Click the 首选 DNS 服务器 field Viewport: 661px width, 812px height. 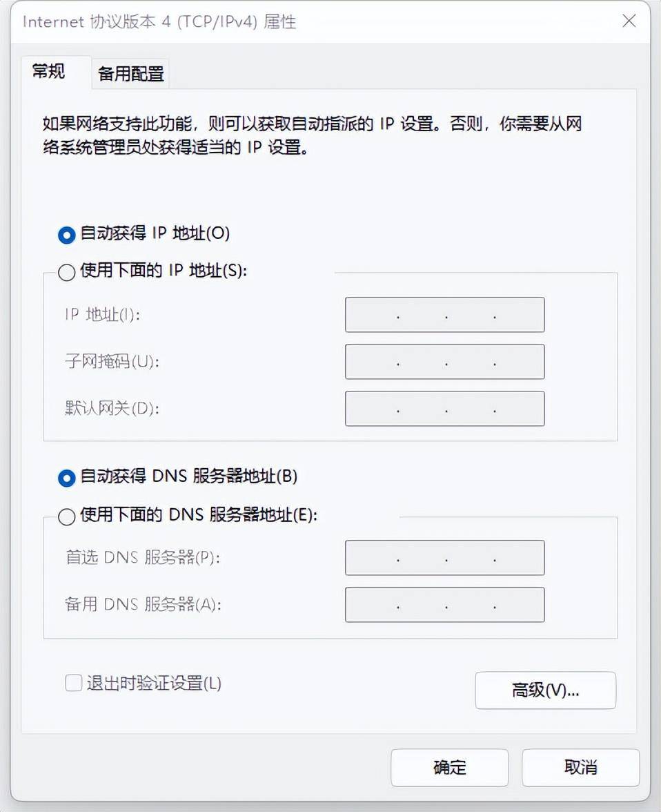(x=444, y=558)
